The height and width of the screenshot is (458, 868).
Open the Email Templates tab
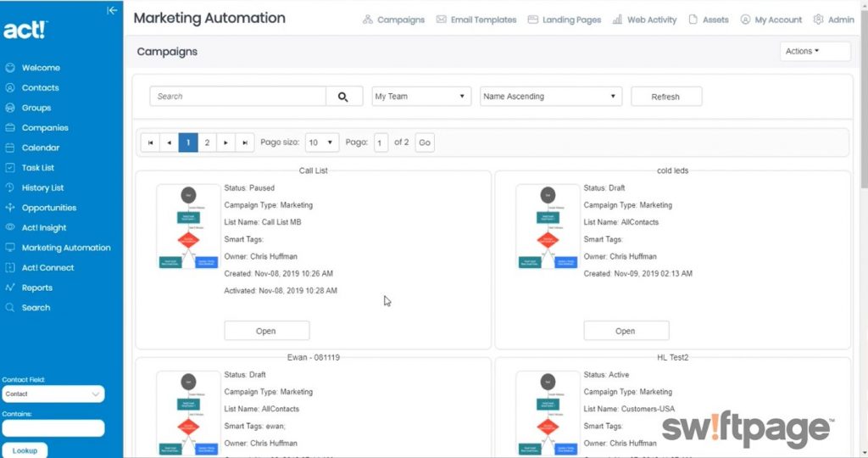(x=476, y=20)
